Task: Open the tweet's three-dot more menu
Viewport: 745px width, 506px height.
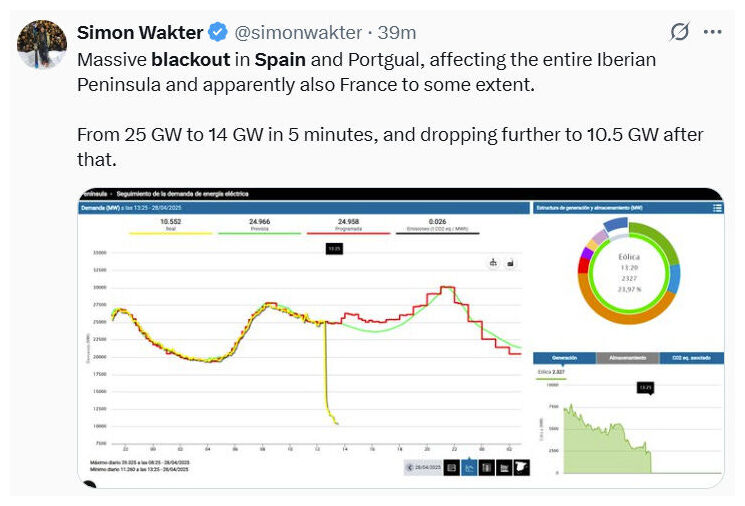Action: (712, 32)
